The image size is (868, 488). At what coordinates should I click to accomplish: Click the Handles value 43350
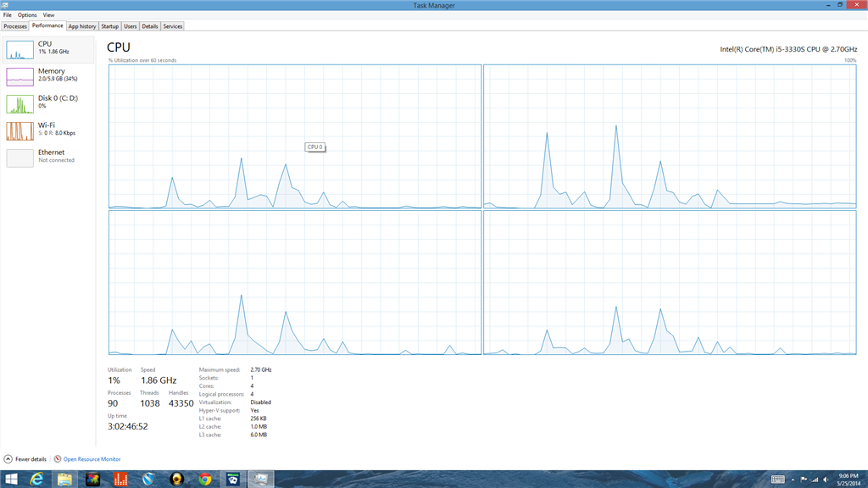coord(181,403)
